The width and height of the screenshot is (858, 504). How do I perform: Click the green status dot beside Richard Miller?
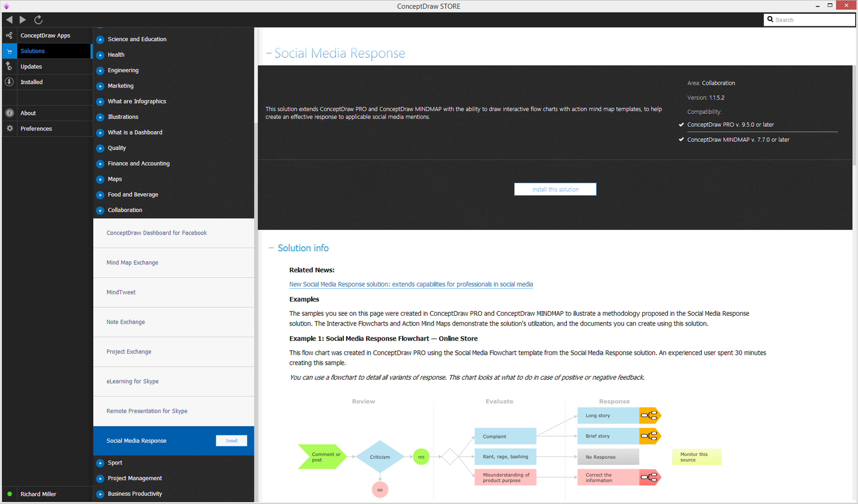point(10,494)
